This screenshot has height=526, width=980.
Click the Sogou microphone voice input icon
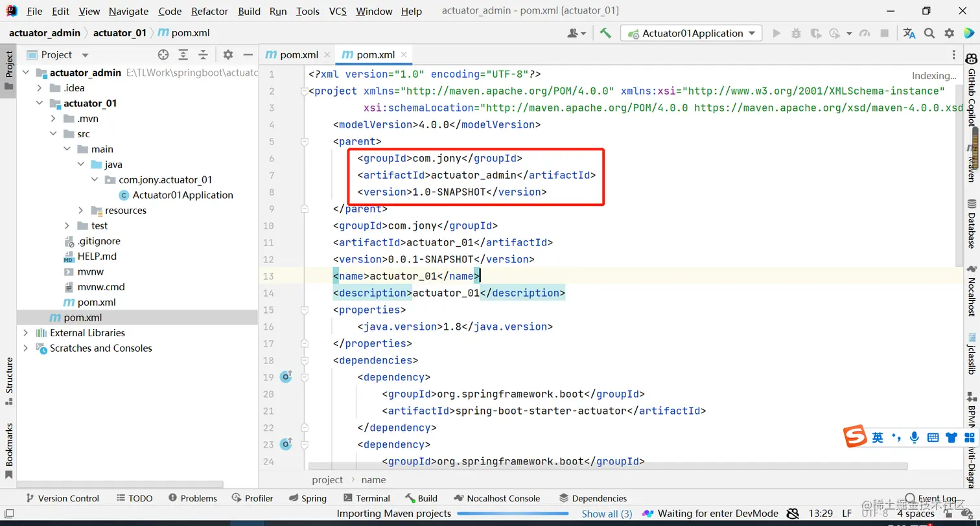pyautogui.click(x=914, y=438)
